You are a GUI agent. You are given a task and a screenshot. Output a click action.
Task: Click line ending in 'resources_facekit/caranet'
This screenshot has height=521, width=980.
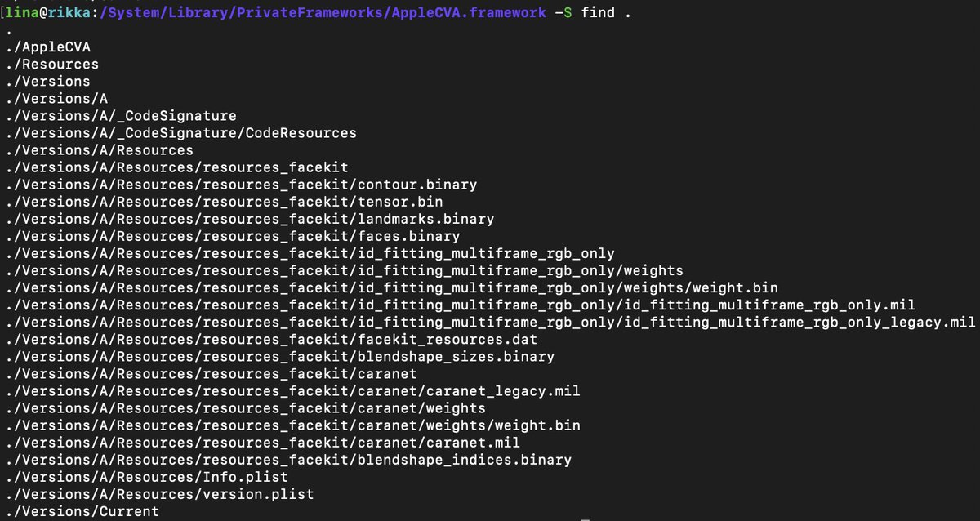coord(211,373)
